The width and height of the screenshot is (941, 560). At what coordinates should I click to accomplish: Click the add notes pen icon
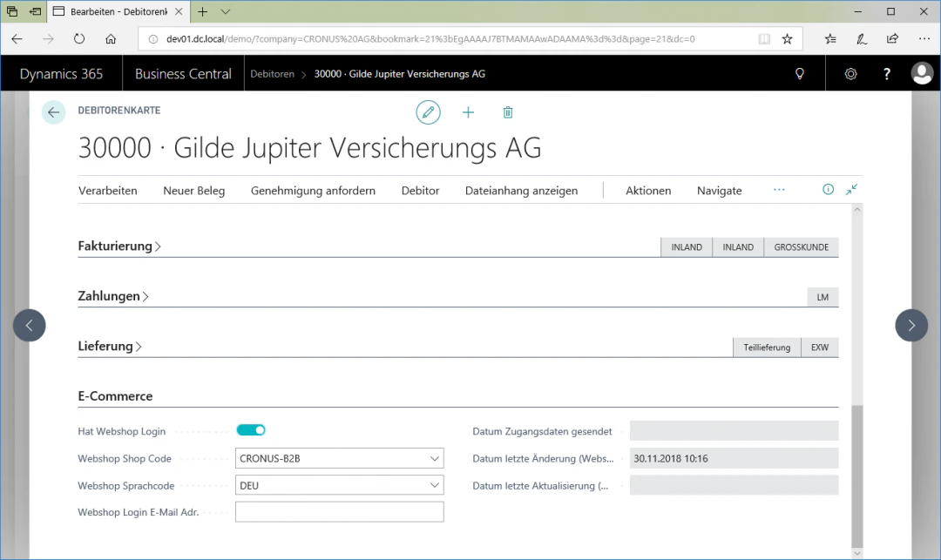point(861,39)
